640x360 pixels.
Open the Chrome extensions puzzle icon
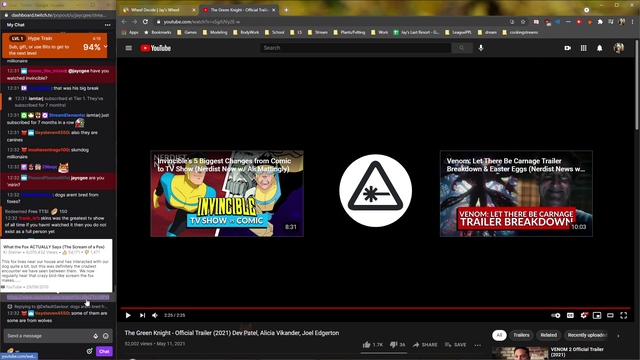click(x=600, y=22)
